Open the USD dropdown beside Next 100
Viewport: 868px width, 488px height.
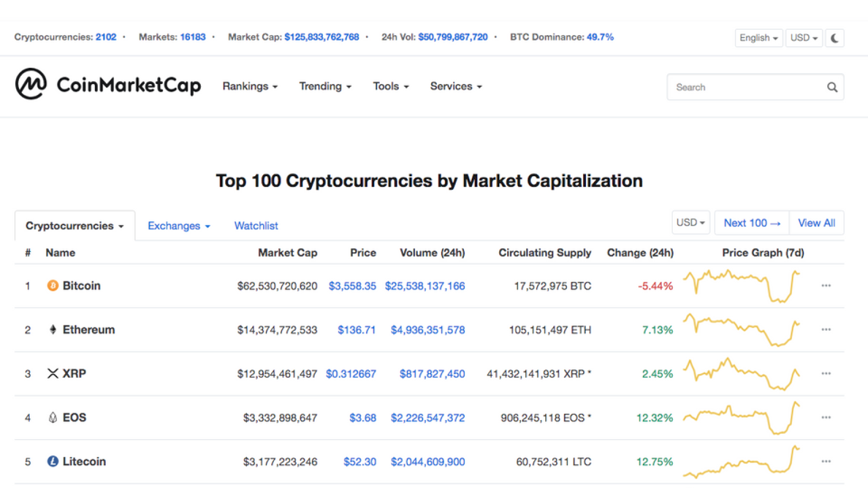[691, 223]
